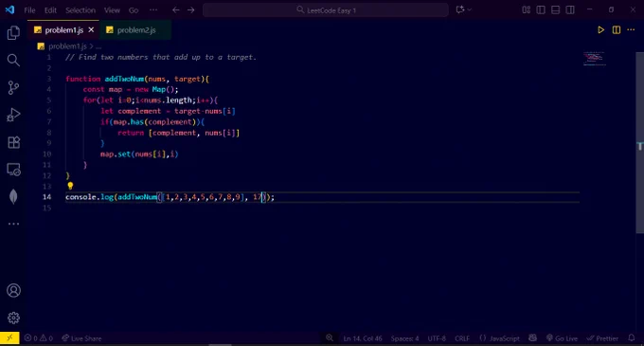This screenshot has height=346, width=644.
Task: Start Go Live server
Action: [562, 338]
